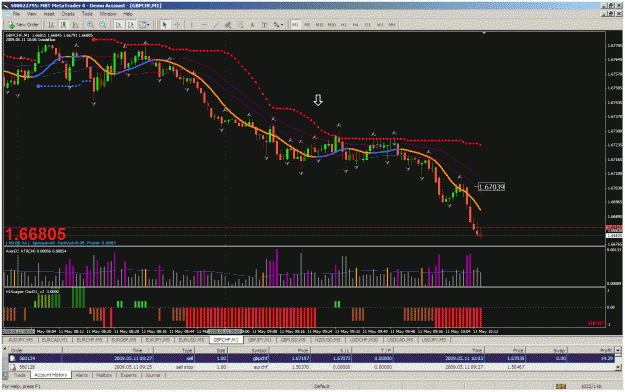Sort history by Order column header
The height and width of the screenshot is (392, 625).
35,351
